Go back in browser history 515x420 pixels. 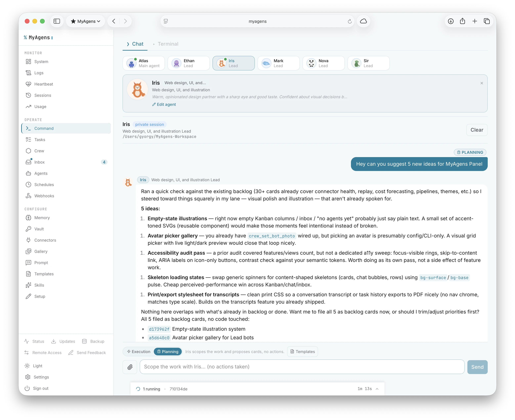point(114,21)
